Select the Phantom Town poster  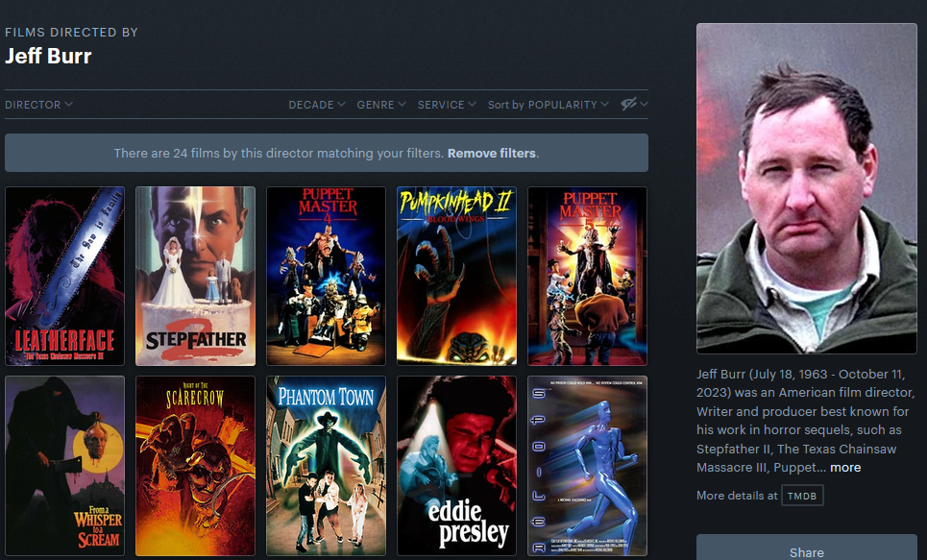tap(327, 466)
